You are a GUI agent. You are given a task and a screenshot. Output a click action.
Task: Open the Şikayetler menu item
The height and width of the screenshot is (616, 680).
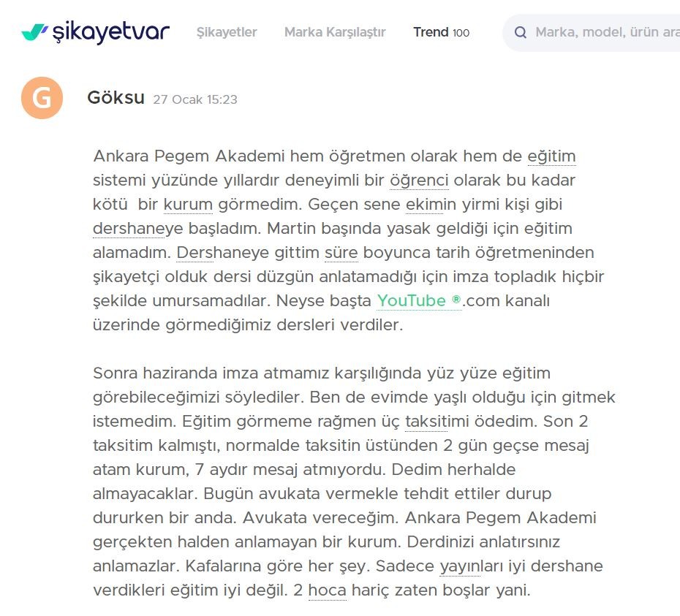pyautogui.click(x=227, y=32)
